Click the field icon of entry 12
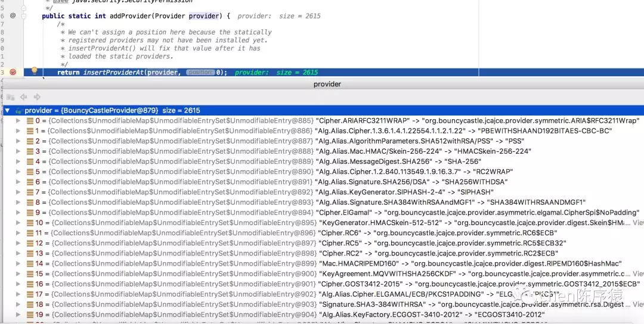This screenshot has width=644, height=324. tap(30, 243)
